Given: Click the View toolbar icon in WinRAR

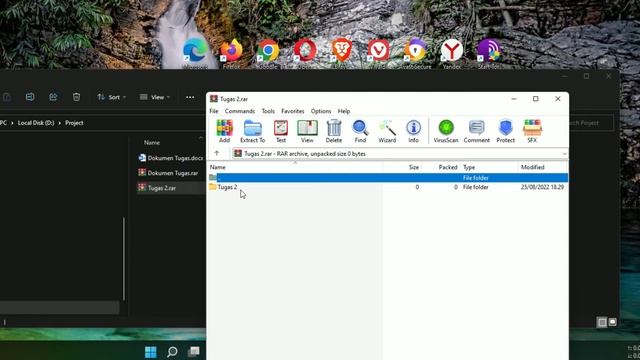Looking at the screenshot, I should click(307, 131).
